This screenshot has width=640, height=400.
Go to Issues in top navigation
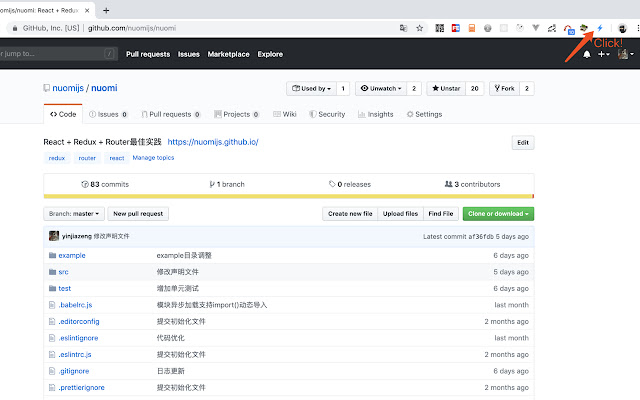coord(189,54)
